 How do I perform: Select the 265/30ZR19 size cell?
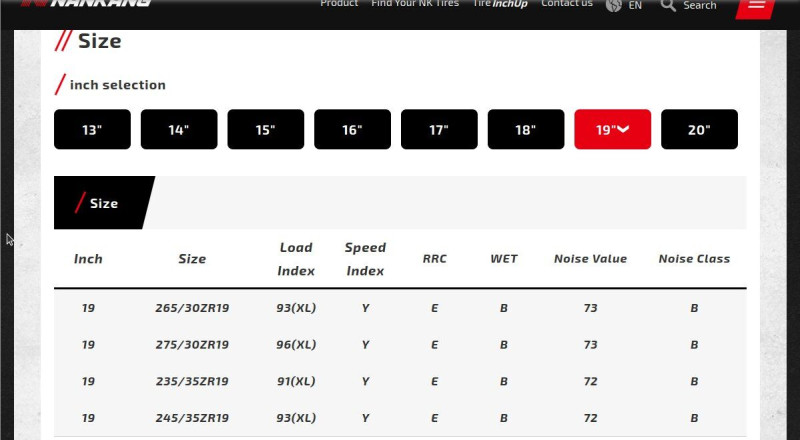click(x=192, y=308)
